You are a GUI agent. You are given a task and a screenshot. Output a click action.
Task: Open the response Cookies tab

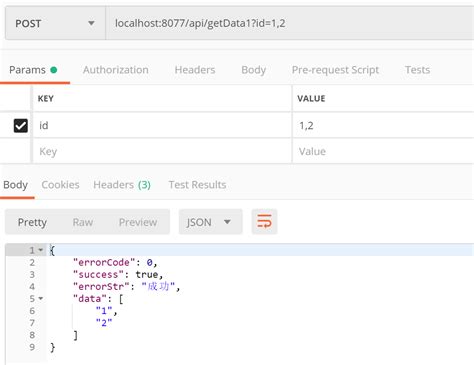pyautogui.click(x=60, y=185)
